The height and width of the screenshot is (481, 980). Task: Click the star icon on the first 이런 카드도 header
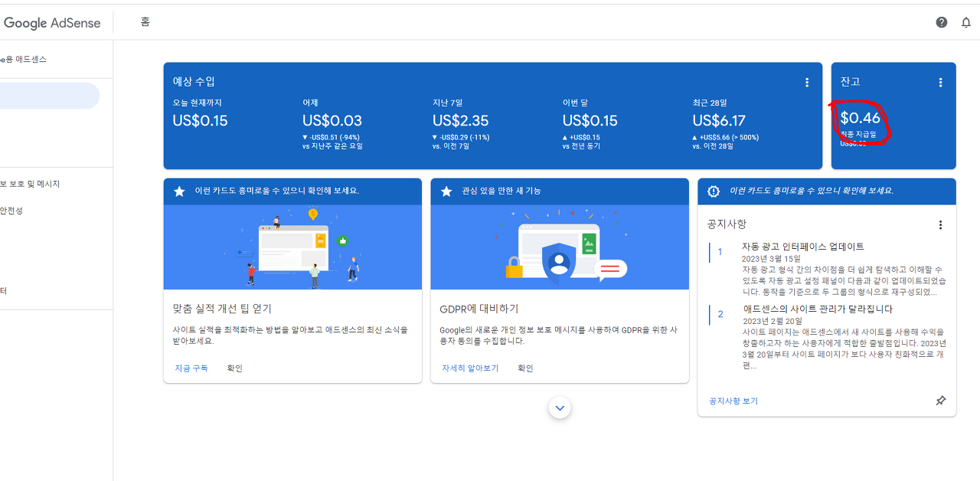coord(179,191)
